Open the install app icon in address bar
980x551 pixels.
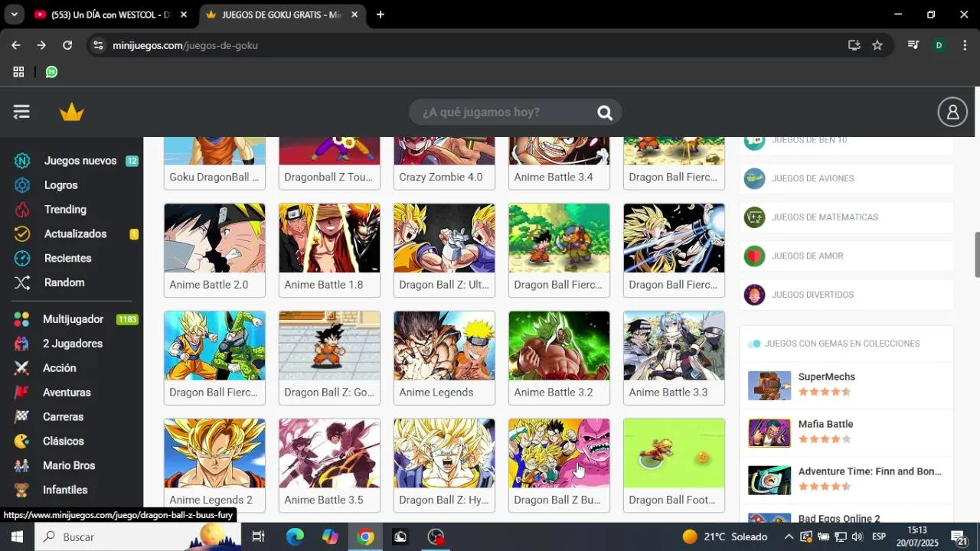coord(854,45)
